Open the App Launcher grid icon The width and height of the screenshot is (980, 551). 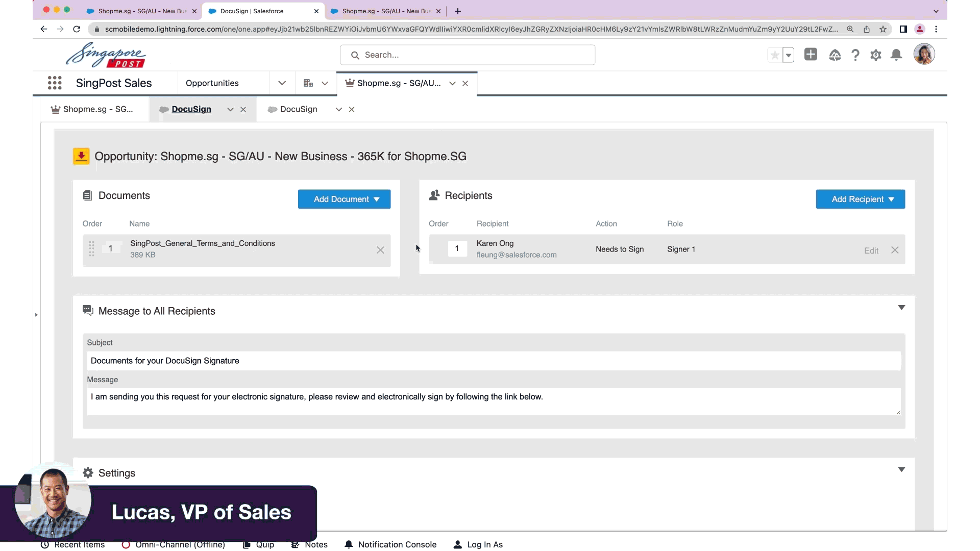coord(55,83)
